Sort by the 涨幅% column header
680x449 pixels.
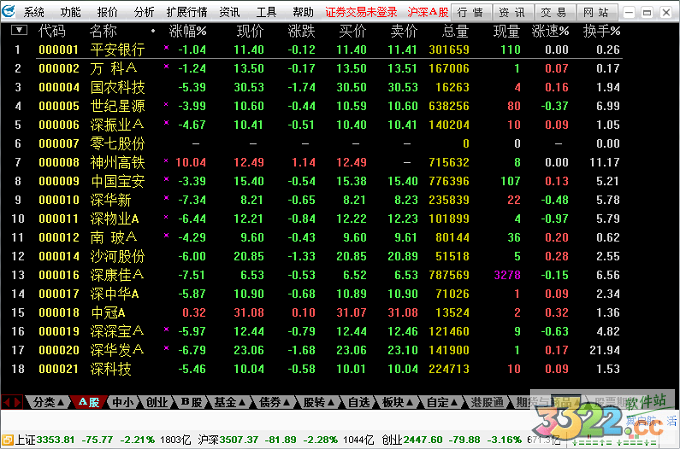point(187,31)
